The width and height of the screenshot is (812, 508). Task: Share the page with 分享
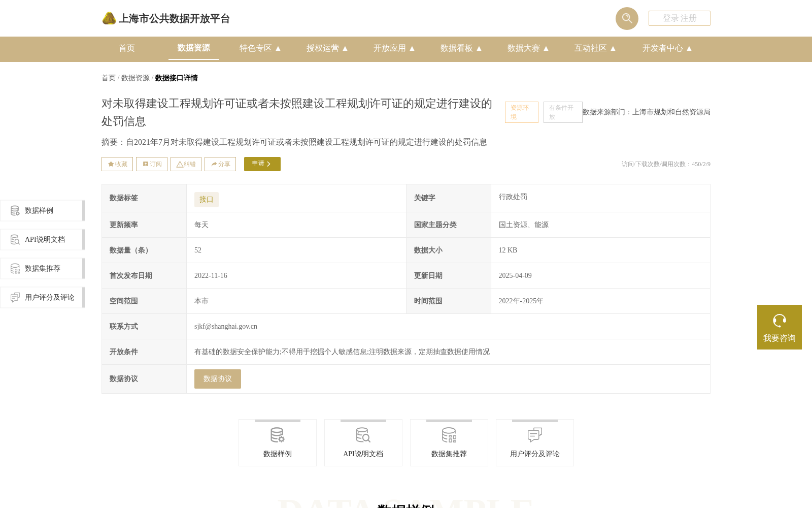coord(220,164)
